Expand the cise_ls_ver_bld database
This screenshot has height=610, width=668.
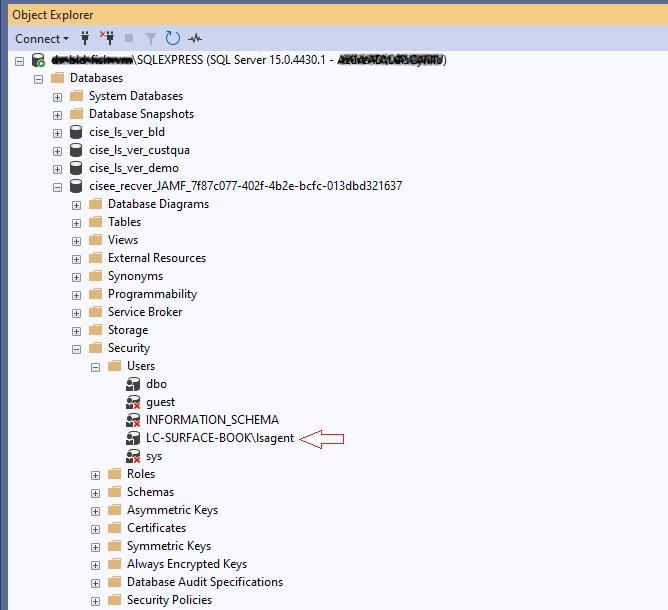tap(58, 133)
